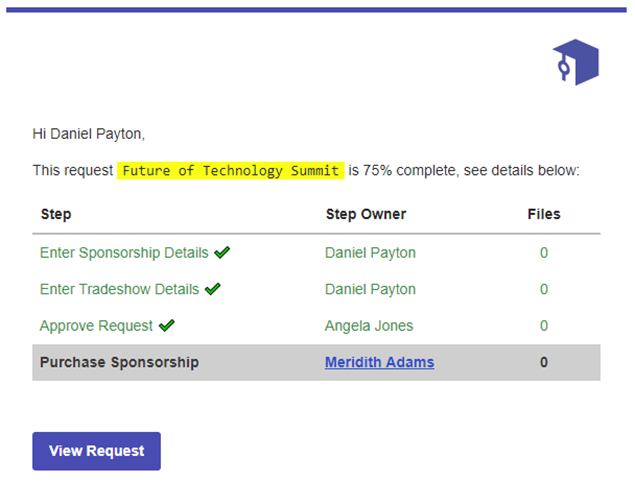This screenshot has height=482, width=635.
Task: Click Daniel Payton owner of Sponsorship Details step
Action: 370,253
